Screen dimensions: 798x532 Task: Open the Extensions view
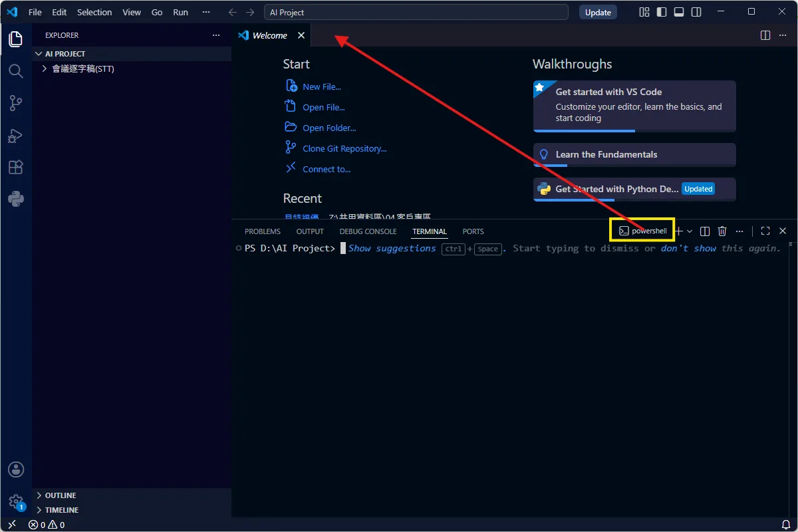[x=16, y=168]
